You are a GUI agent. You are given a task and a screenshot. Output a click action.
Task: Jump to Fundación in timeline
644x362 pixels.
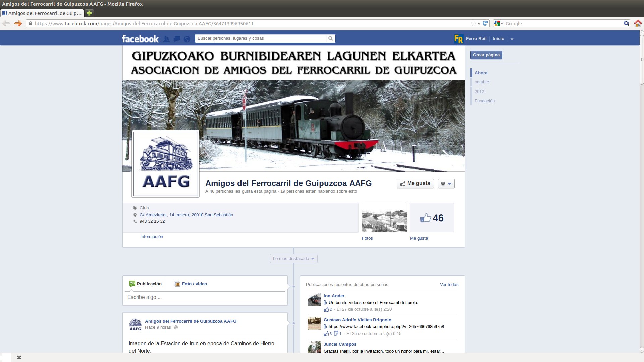[x=485, y=101]
